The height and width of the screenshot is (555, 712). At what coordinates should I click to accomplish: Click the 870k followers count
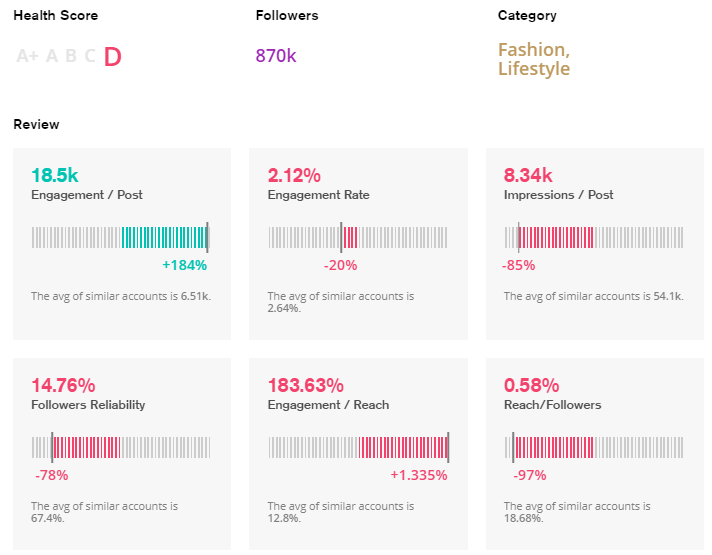(x=276, y=56)
